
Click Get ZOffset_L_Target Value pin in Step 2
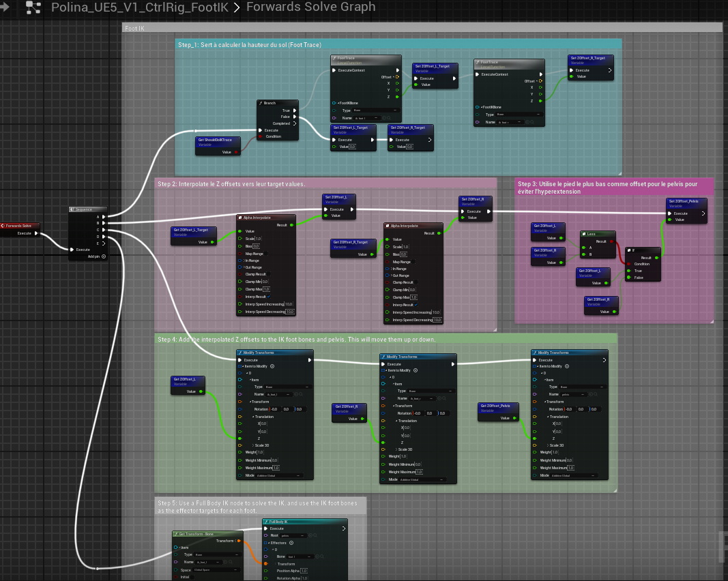tap(212, 242)
